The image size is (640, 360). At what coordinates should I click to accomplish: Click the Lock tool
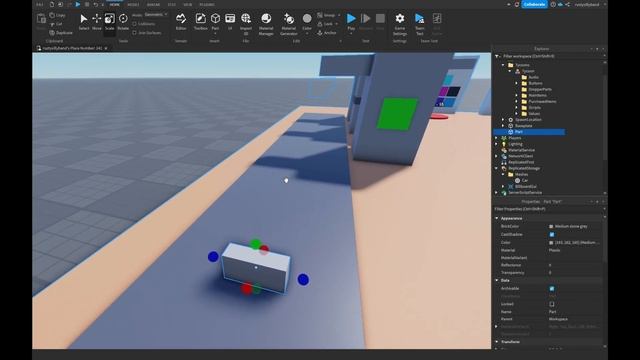point(326,24)
